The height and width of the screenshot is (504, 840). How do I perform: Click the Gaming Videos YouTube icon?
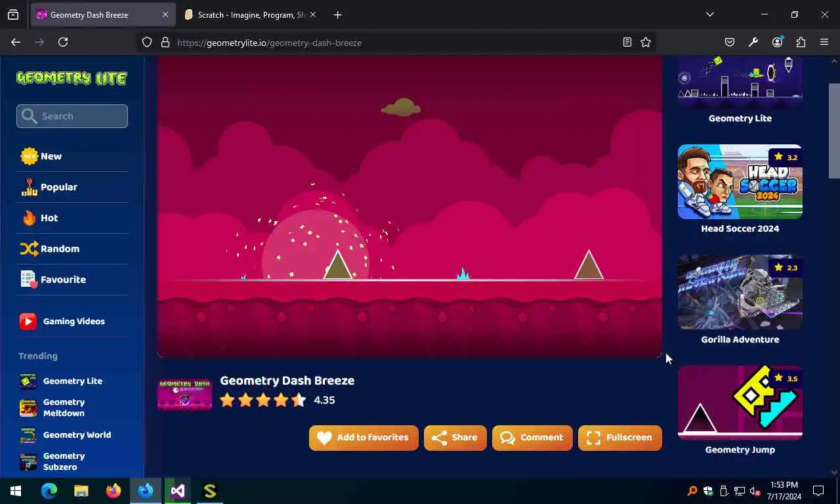(28, 322)
